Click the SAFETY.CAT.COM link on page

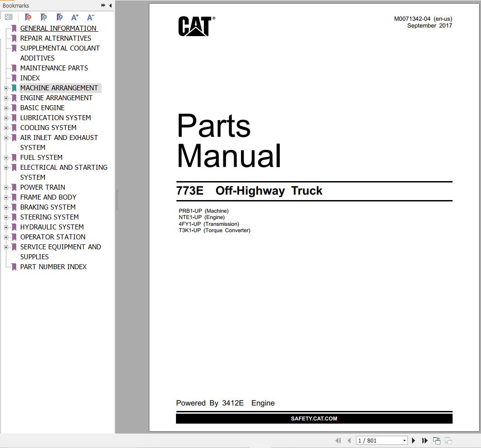click(314, 419)
